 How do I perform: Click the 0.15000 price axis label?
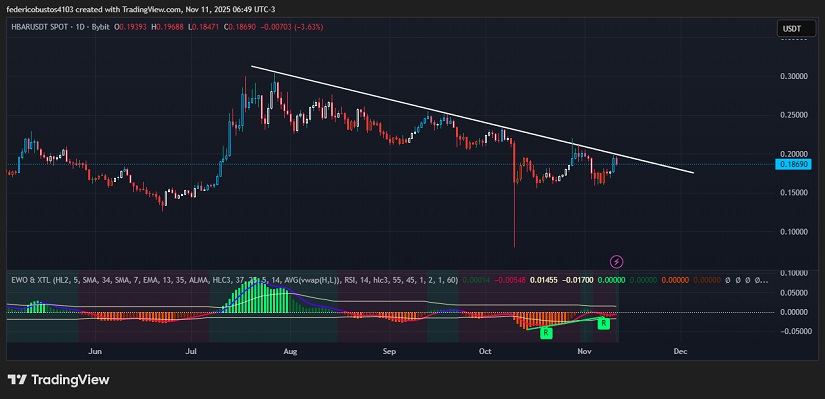click(793, 193)
